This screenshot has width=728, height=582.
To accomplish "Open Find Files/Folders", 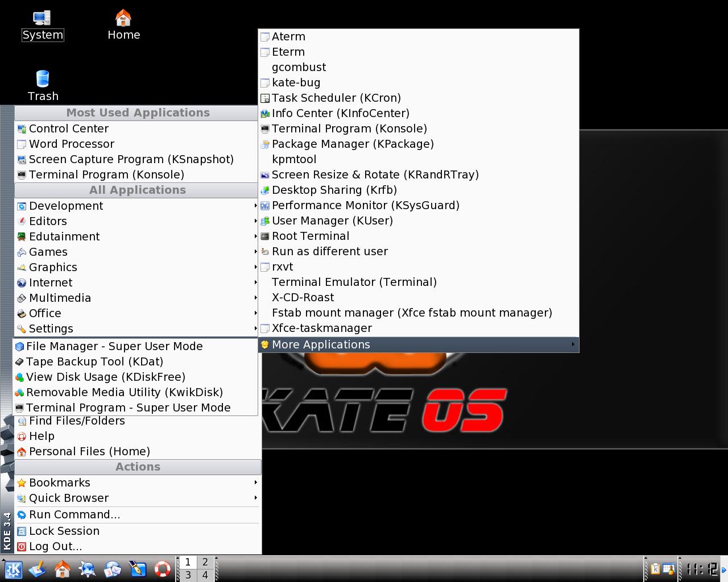I will pyautogui.click(x=138, y=421).
